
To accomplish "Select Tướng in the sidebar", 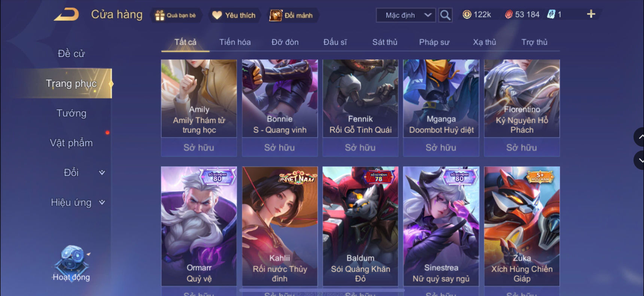I will (x=71, y=113).
